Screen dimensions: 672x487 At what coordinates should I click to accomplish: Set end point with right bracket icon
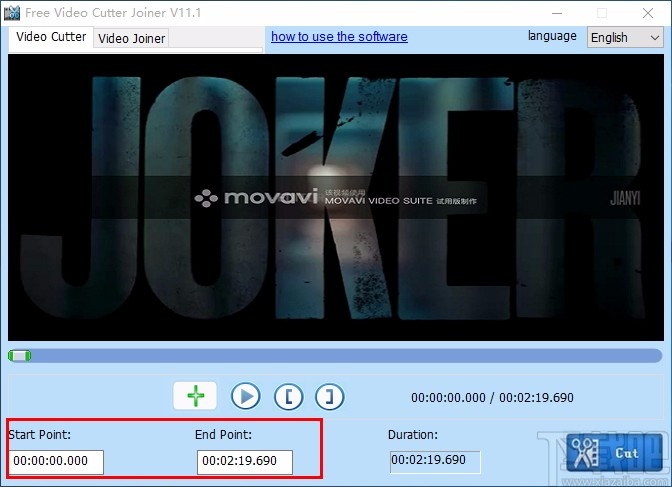[x=329, y=397]
